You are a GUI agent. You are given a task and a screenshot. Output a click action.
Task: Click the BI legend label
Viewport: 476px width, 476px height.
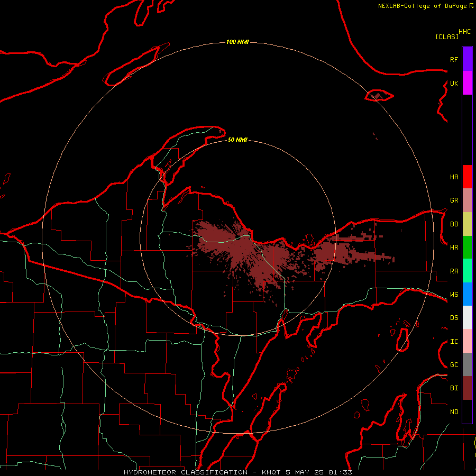(x=454, y=388)
